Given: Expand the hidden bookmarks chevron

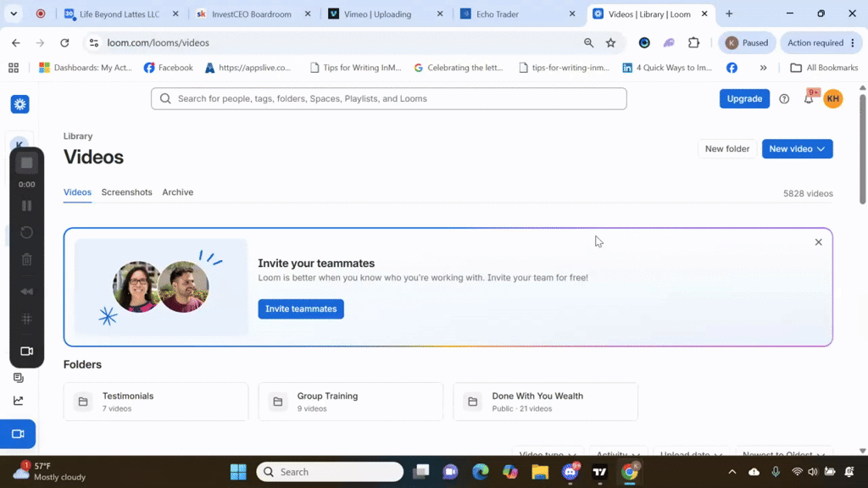Looking at the screenshot, I should [764, 68].
